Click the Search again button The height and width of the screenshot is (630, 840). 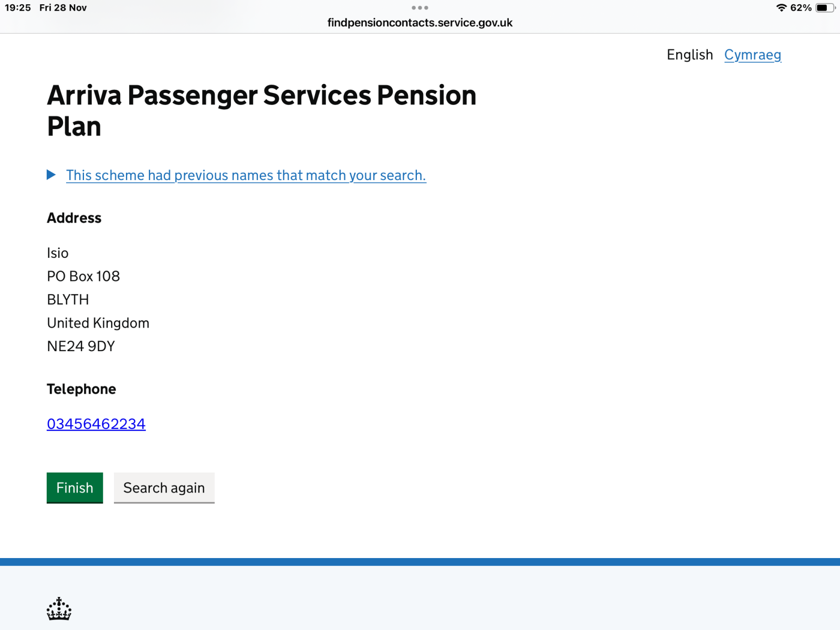pyautogui.click(x=164, y=488)
